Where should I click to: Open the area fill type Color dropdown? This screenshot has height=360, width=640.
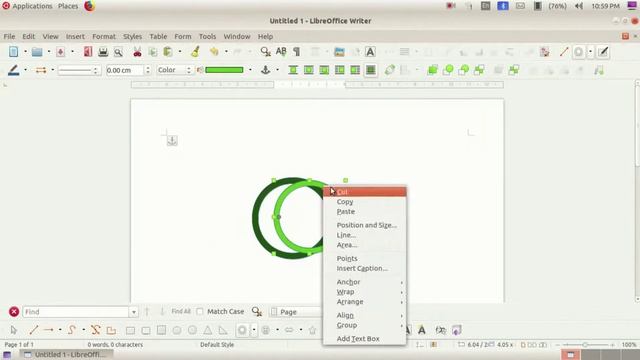click(x=175, y=70)
